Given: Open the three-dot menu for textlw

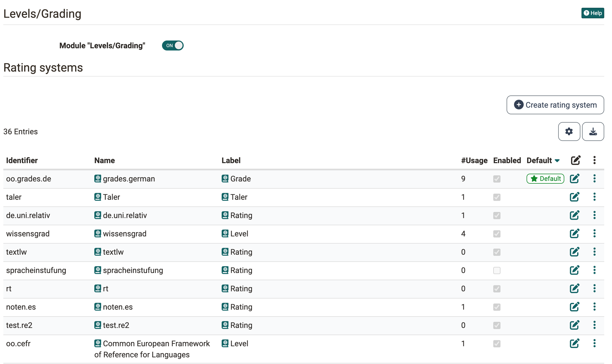Looking at the screenshot, I should [x=594, y=252].
